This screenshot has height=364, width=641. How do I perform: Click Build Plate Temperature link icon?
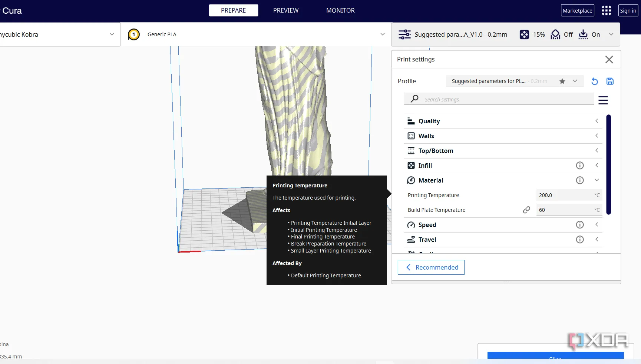tap(526, 210)
